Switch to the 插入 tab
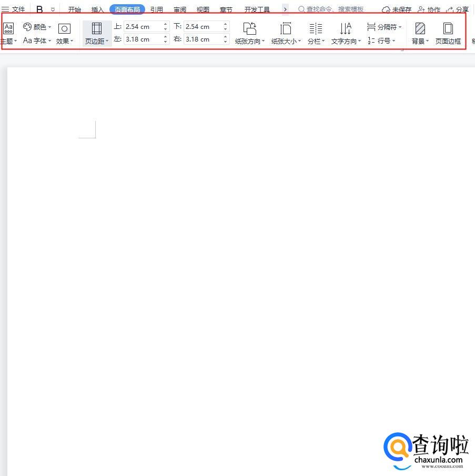The image size is (475, 476). (97, 9)
